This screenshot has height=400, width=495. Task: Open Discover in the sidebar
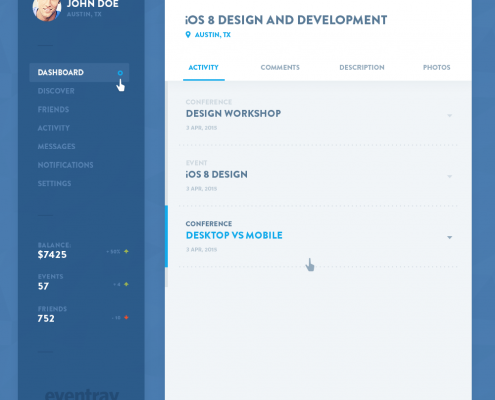(x=56, y=91)
